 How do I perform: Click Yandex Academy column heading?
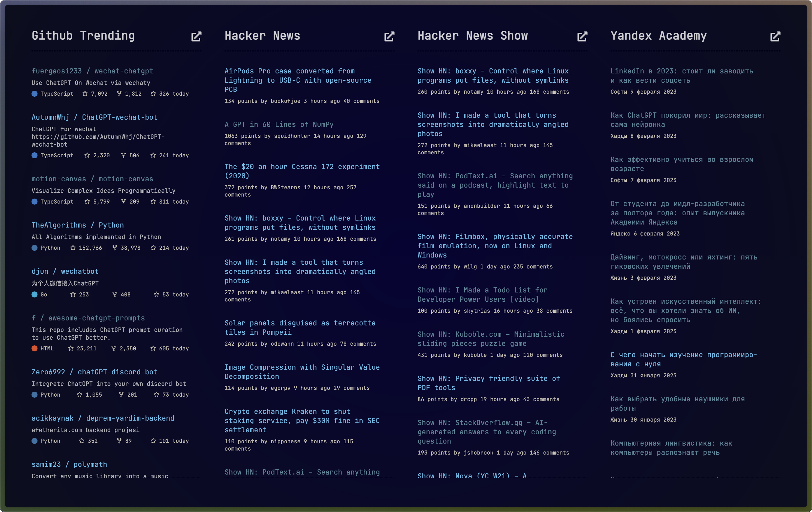click(658, 36)
